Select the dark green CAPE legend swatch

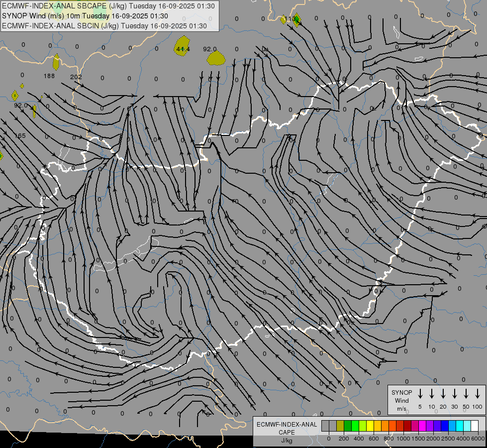pos(348,426)
